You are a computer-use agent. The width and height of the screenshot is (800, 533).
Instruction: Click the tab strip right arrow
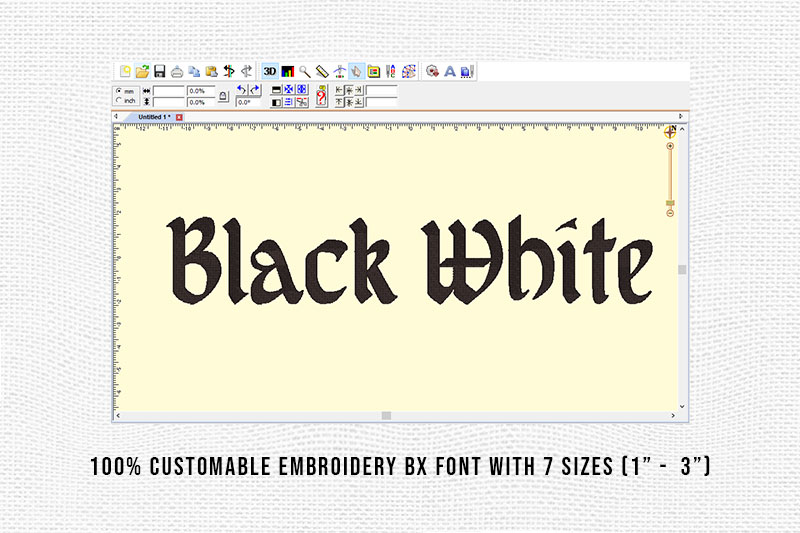click(x=681, y=117)
